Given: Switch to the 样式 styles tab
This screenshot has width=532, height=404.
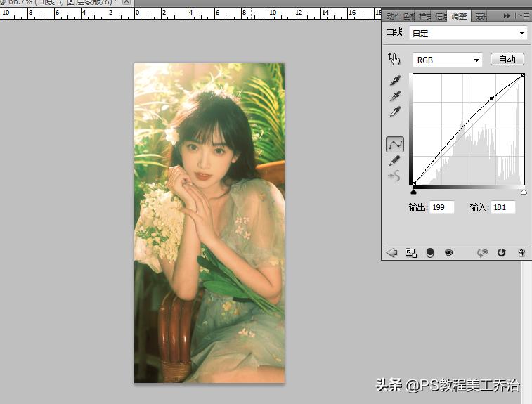Looking at the screenshot, I should click(x=424, y=15).
